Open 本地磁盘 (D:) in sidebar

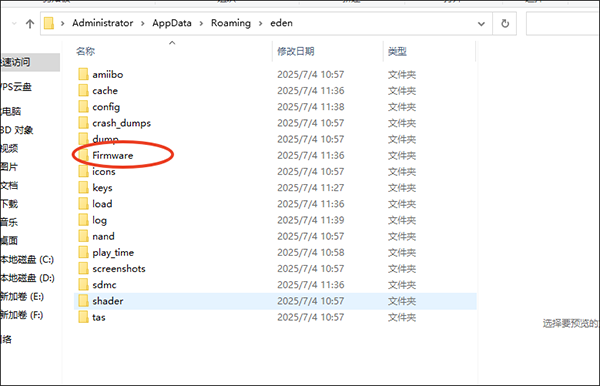pyautogui.click(x=28, y=278)
